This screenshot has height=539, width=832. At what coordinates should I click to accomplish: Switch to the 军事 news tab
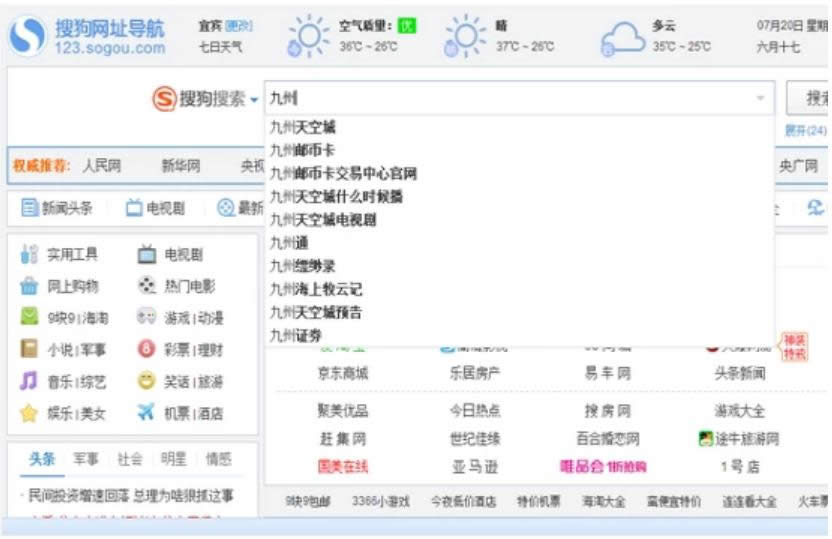tap(85, 459)
